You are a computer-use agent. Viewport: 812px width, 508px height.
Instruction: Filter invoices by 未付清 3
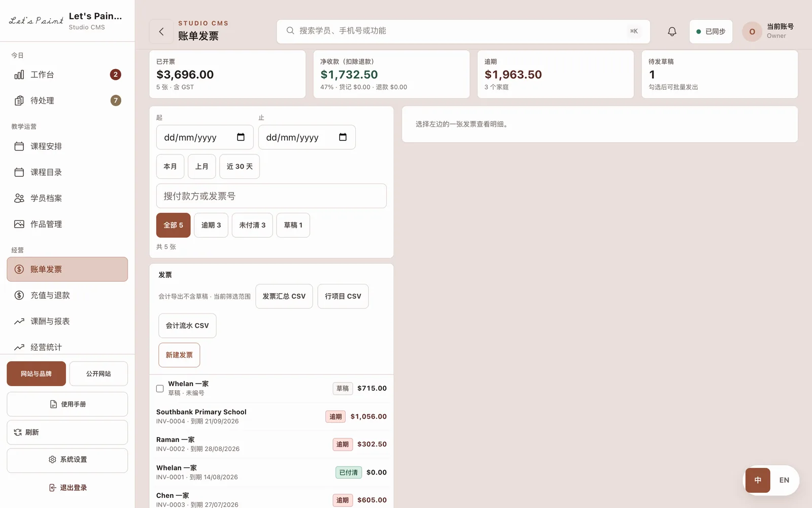[x=252, y=225]
